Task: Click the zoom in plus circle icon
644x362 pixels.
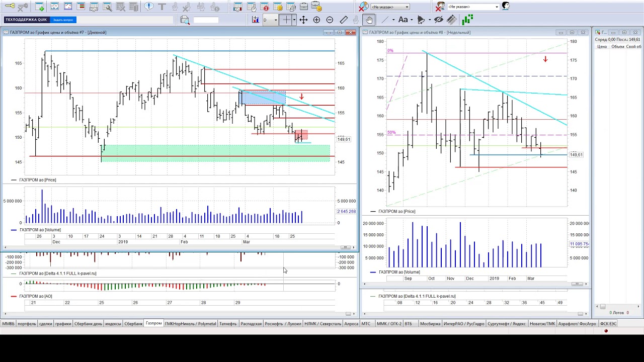Action: (x=316, y=20)
